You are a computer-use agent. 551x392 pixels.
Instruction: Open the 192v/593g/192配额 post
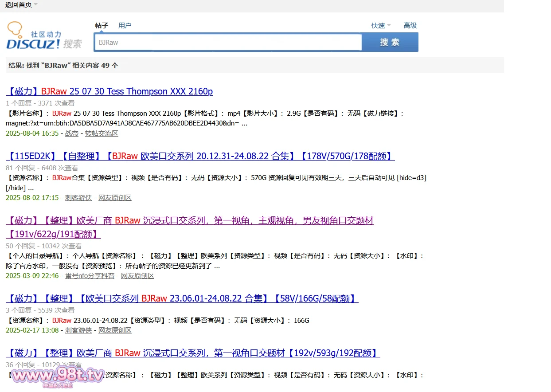[193, 353]
